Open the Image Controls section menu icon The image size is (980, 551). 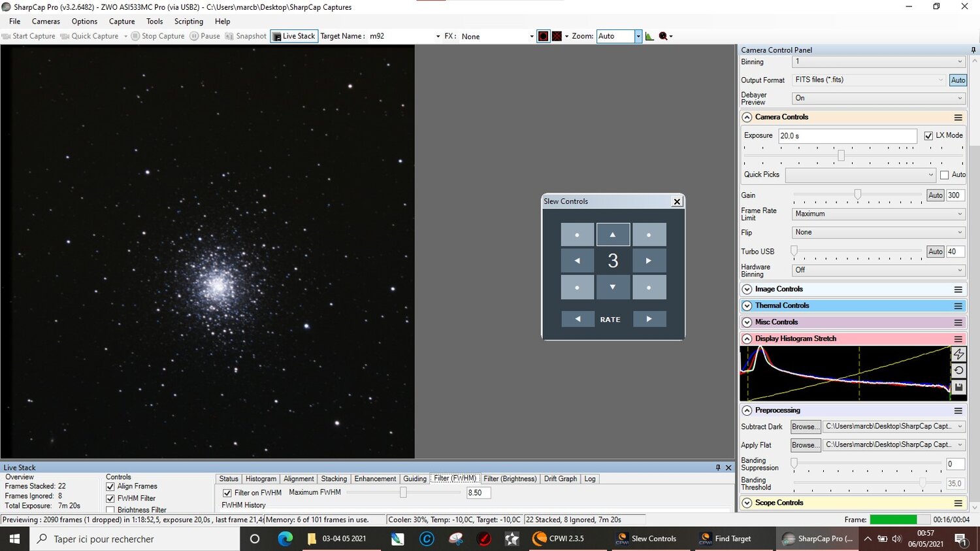pos(958,290)
